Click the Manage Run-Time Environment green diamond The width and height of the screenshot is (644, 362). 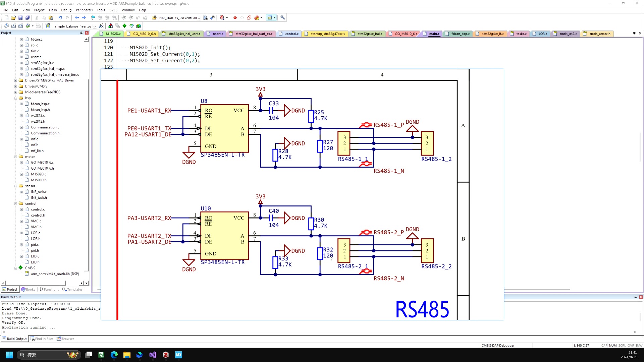click(124, 26)
